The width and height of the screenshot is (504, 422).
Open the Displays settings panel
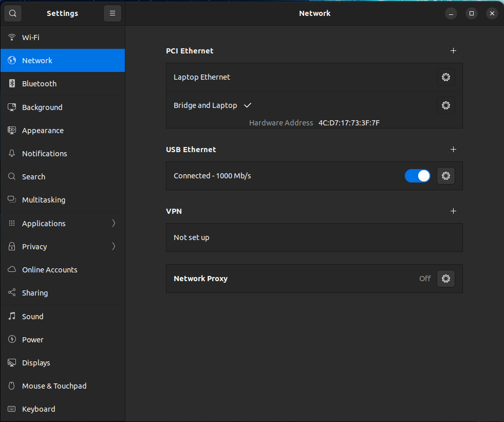[x=36, y=363]
